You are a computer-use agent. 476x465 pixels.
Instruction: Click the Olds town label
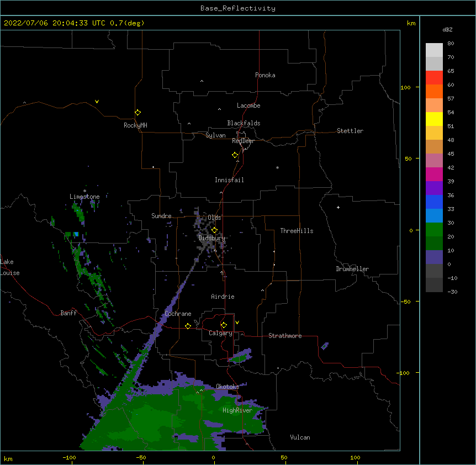tap(214, 218)
